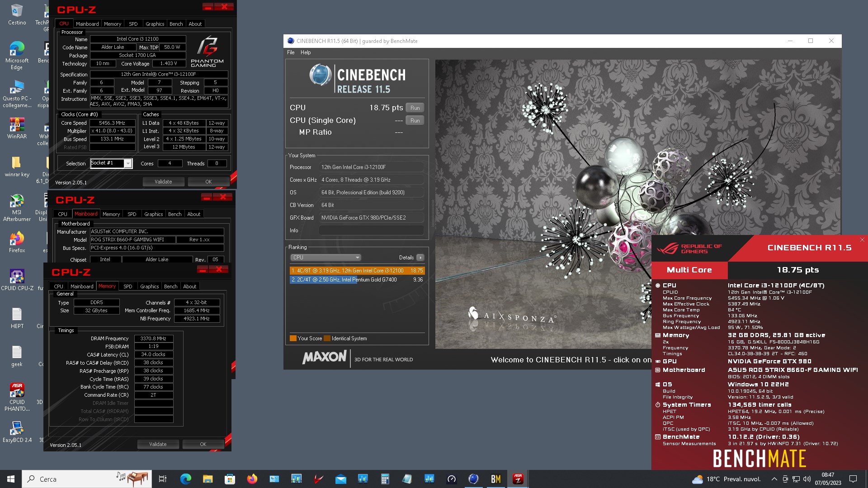868x488 pixels.
Task: Select ranking row for i3-12100 score 18.75
Action: (x=357, y=271)
